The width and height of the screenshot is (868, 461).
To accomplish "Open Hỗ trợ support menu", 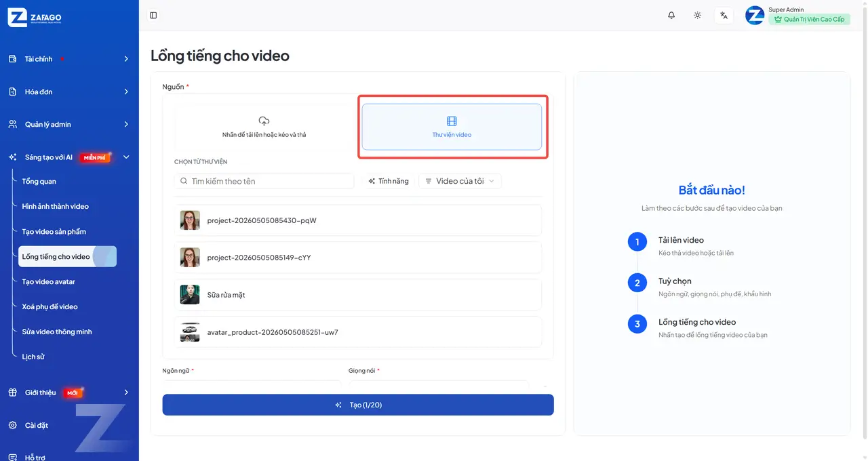I will tap(35, 458).
